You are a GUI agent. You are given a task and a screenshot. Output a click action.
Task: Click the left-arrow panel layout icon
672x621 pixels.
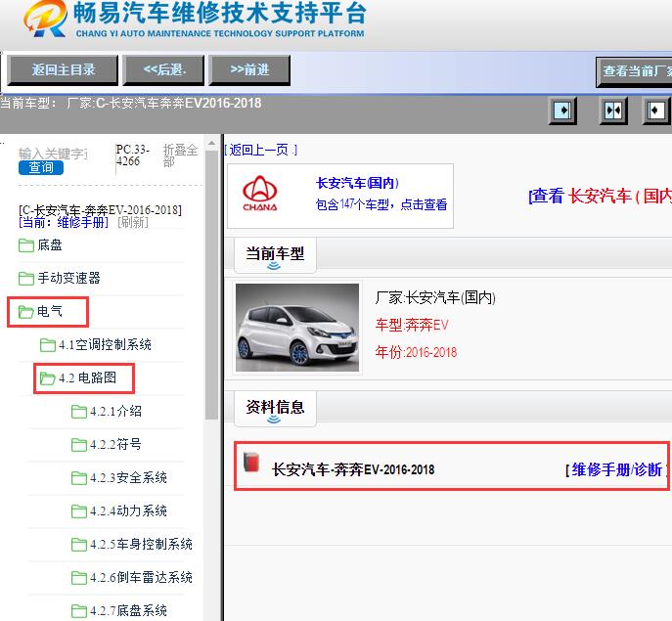656,111
